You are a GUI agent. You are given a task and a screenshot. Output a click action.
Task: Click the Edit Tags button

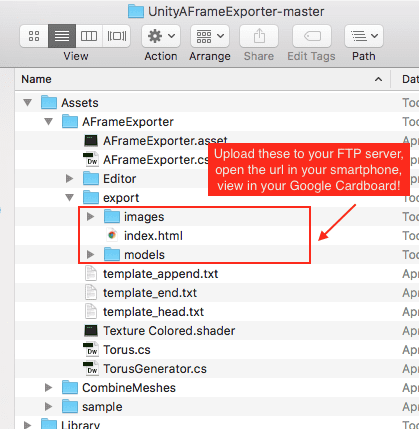tap(312, 36)
